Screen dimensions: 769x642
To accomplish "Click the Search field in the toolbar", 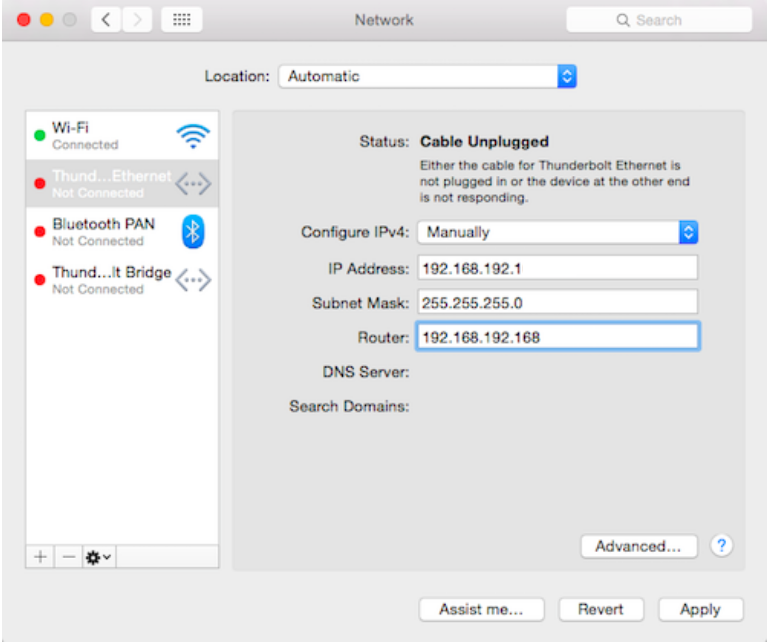I will [658, 19].
